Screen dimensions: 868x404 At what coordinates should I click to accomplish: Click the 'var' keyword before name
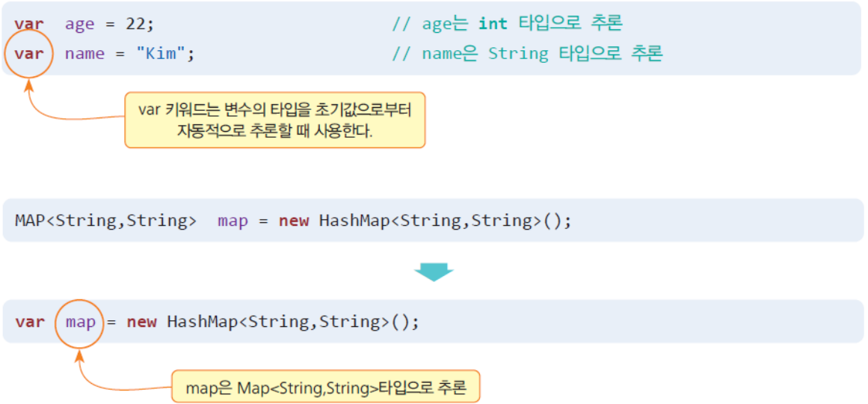(x=29, y=54)
